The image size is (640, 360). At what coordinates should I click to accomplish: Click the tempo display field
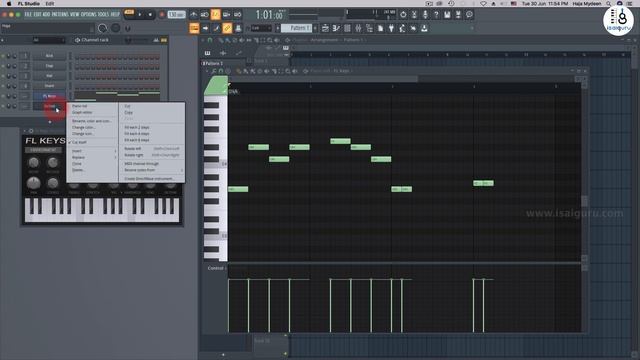tap(177, 15)
